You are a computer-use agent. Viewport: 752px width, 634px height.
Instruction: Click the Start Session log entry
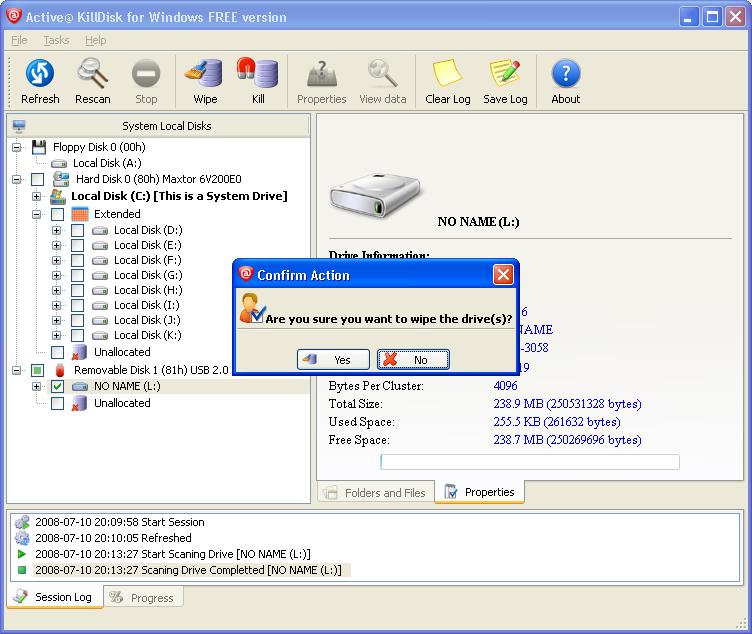[119, 522]
